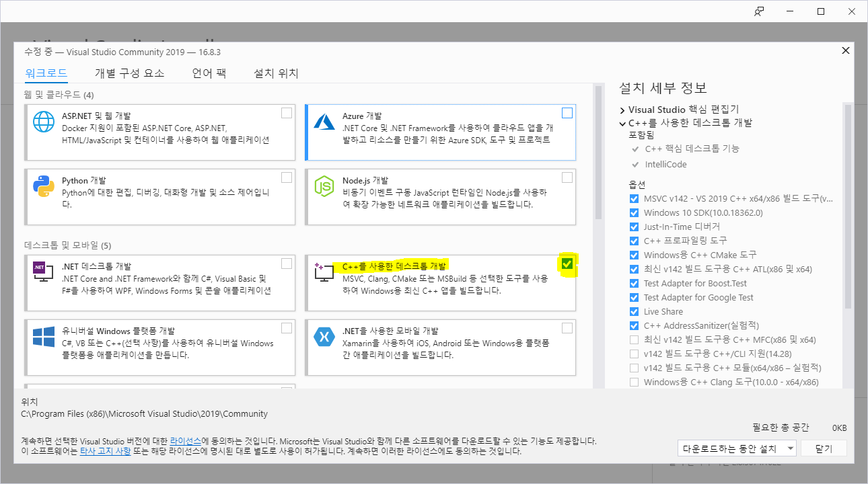
Task: Click the Community installation path text
Action: pyautogui.click(x=145, y=413)
